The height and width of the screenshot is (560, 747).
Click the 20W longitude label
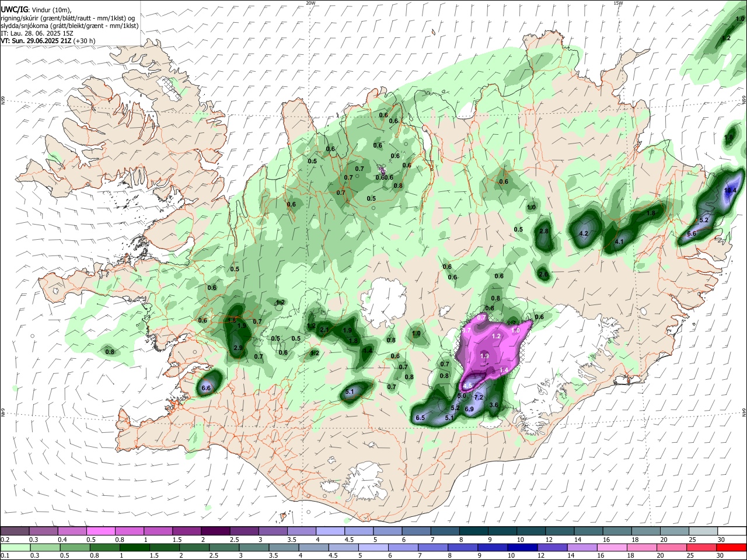click(x=310, y=3)
